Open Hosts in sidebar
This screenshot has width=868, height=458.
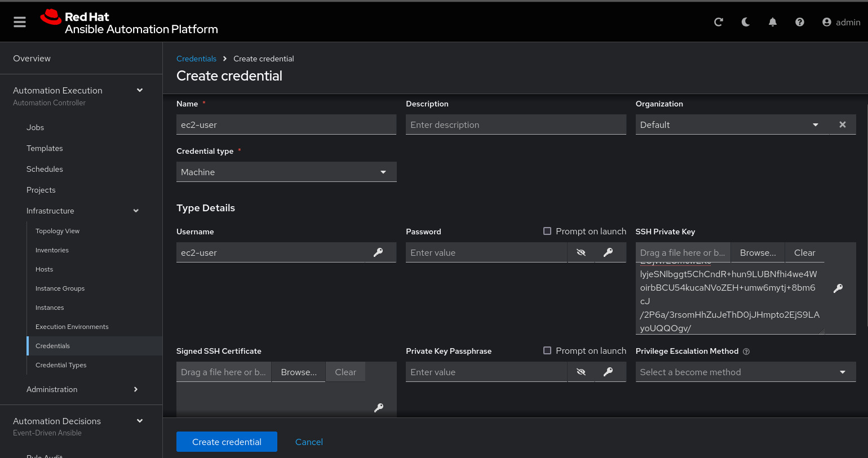point(44,269)
